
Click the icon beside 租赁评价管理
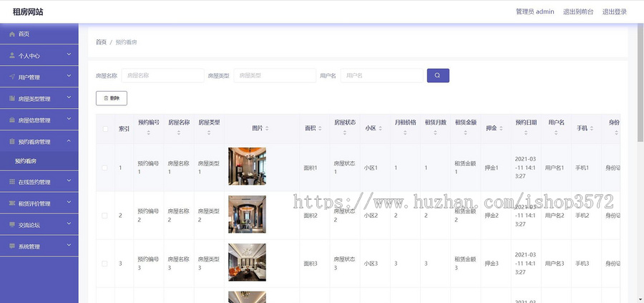tap(12, 203)
